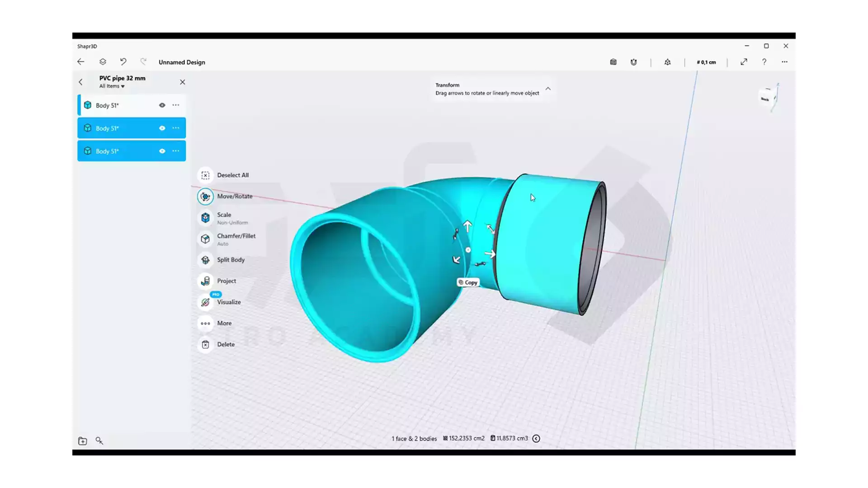Click the undo arrow icon
This screenshot has height=488, width=868.
tap(123, 62)
